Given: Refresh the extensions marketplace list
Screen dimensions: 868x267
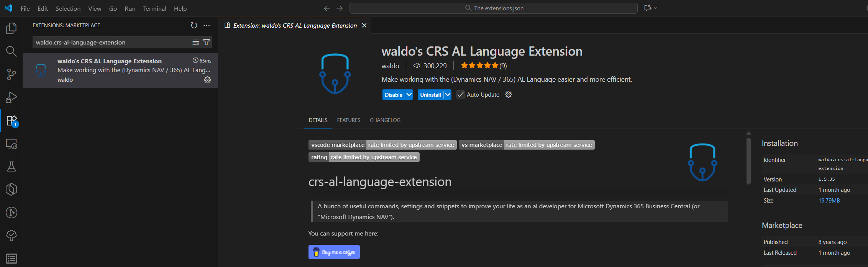Looking at the screenshot, I should (194, 25).
